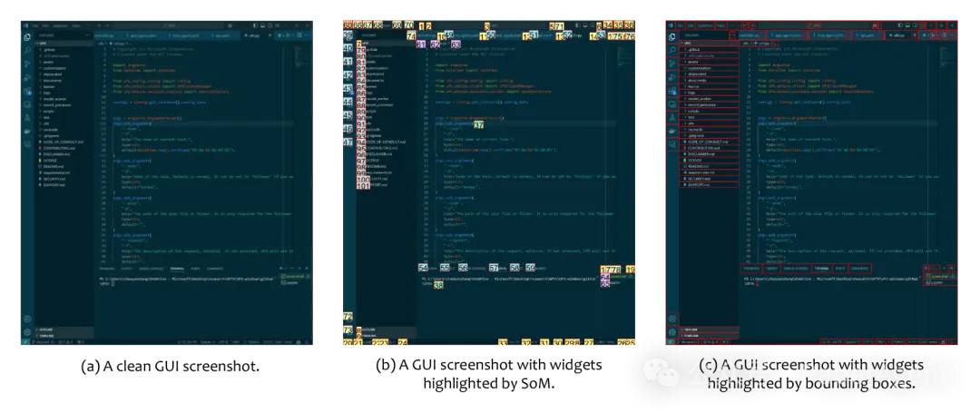
Task: Open Extensions icon in screenshot (a) activity bar
Action: tap(27, 91)
